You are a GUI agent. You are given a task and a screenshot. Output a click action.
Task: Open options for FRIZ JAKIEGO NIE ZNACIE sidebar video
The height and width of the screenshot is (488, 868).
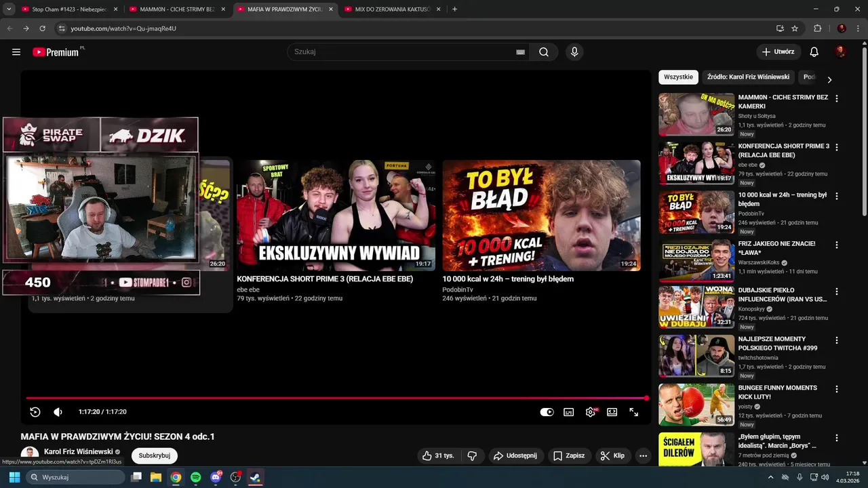(x=837, y=245)
